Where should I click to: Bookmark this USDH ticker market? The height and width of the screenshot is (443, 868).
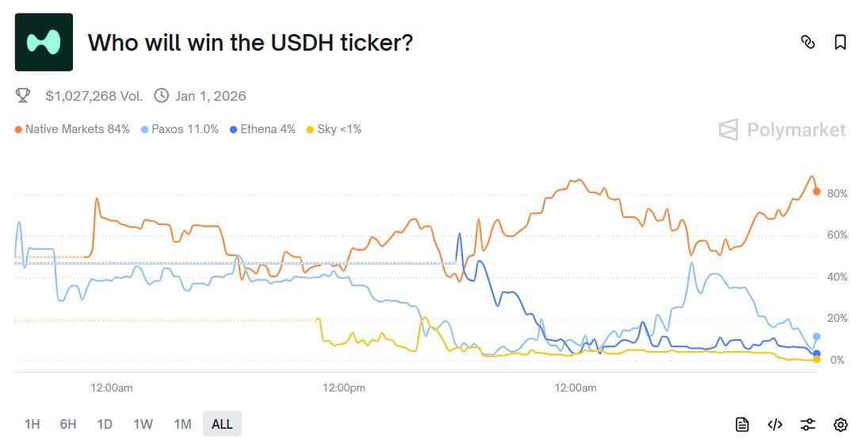(x=840, y=42)
